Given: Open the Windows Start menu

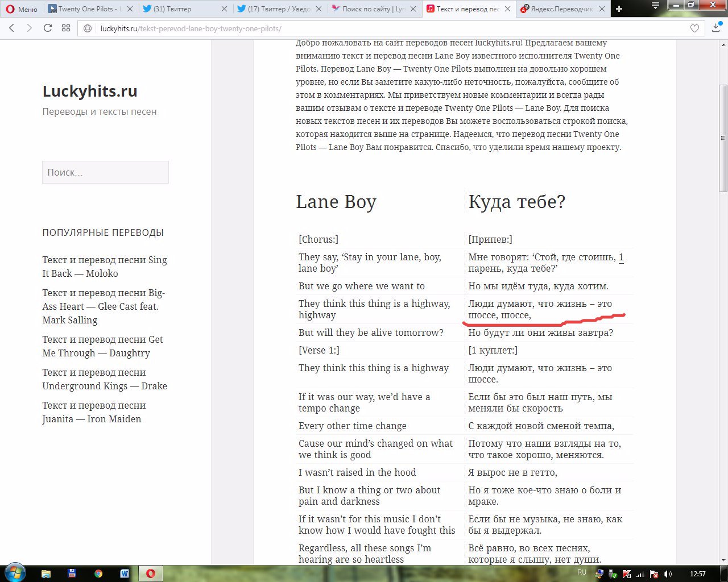Looking at the screenshot, I should [15, 573].
